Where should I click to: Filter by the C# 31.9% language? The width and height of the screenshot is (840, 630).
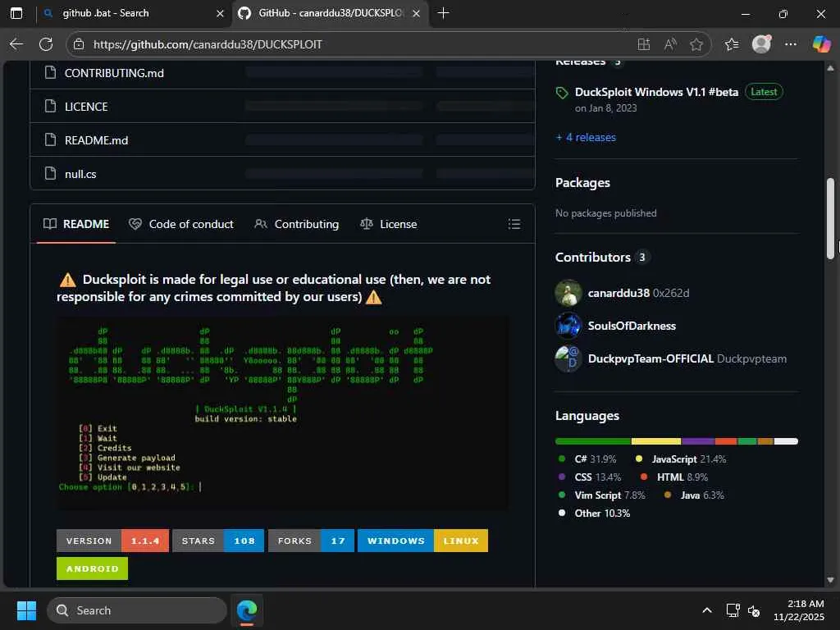pyautogui.click(x=588, y=459)
